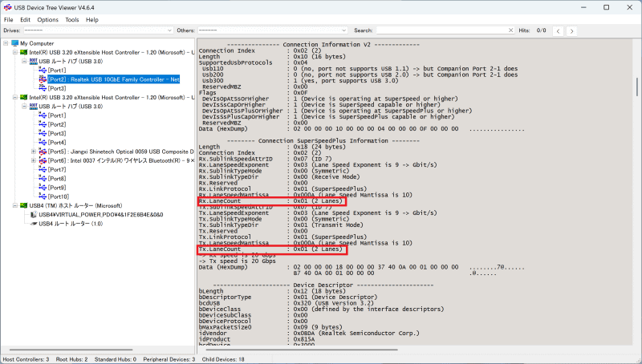Click the Tx.LaneCount line
The width and height of the screenshot is (642, 364).
(270, 249)
